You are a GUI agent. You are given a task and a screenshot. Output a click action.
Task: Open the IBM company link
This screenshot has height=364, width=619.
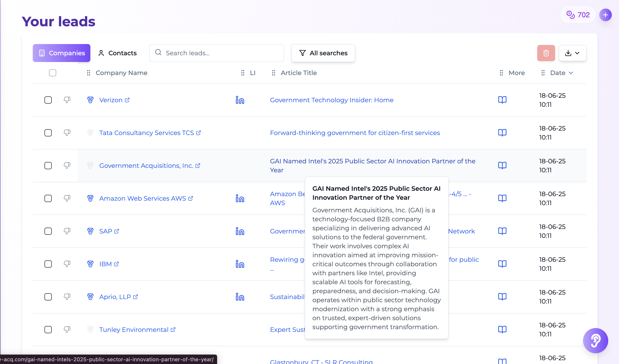[109, 264]
